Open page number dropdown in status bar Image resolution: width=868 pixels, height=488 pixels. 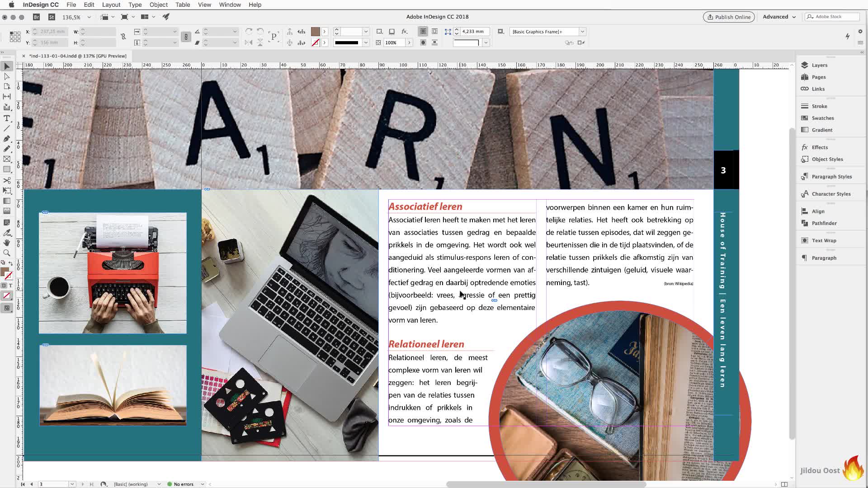click(72, 484)
